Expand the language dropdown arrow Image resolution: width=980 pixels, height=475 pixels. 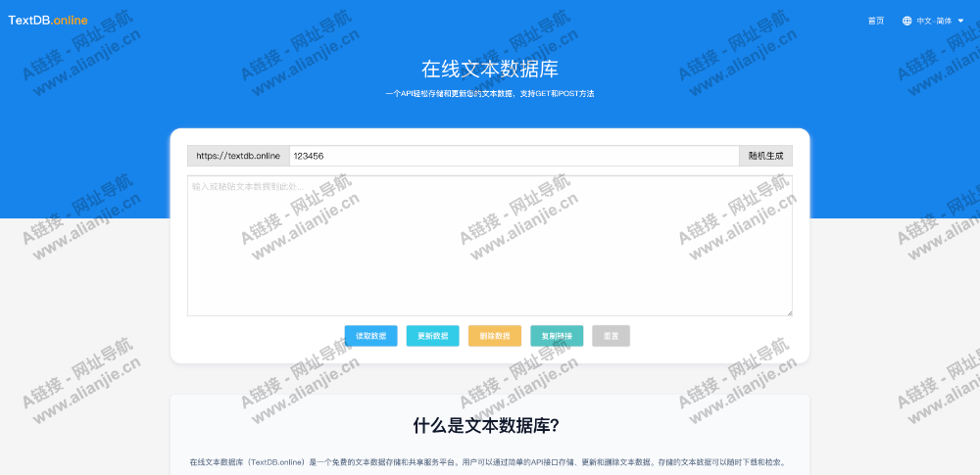click(960, 21)
